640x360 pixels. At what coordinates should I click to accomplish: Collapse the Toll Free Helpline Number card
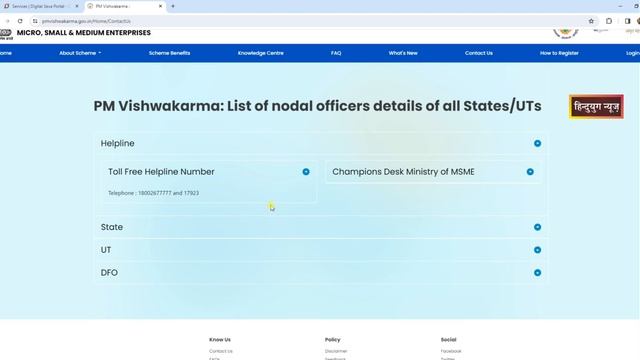[306, 172]
